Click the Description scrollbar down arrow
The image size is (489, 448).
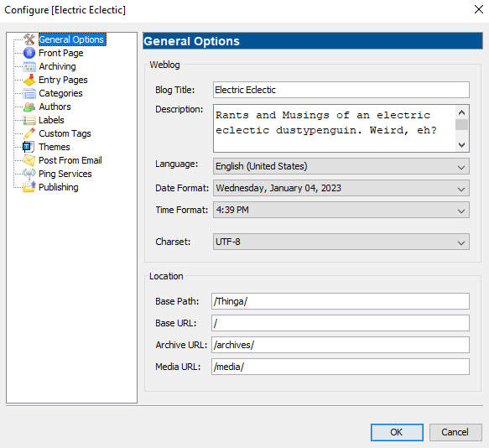coord(461,145)
